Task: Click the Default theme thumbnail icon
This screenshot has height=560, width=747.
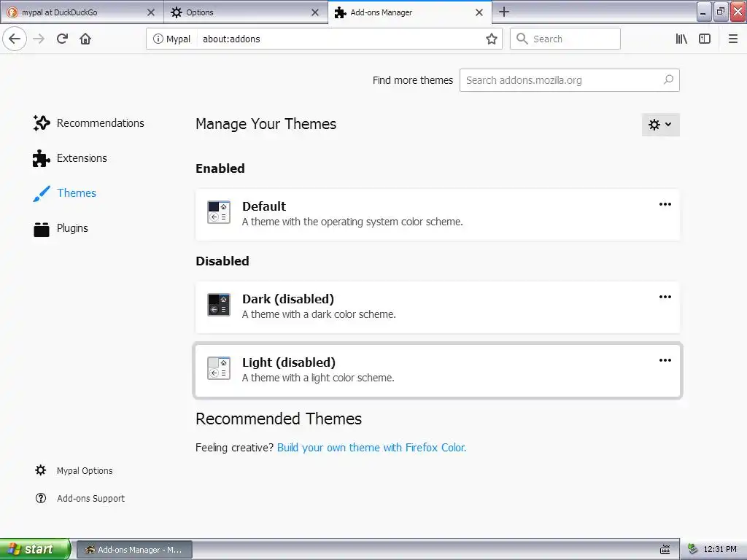Action: [219, 212]
